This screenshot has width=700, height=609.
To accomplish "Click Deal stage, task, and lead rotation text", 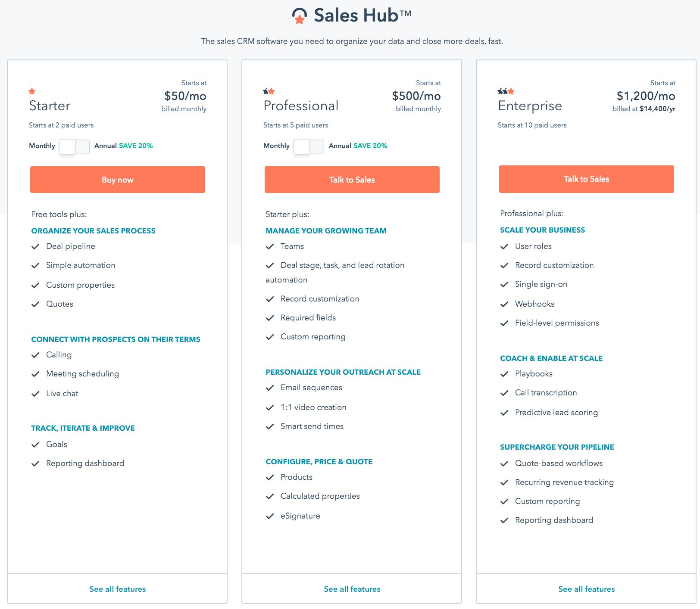I will click(x=342, y=265).
